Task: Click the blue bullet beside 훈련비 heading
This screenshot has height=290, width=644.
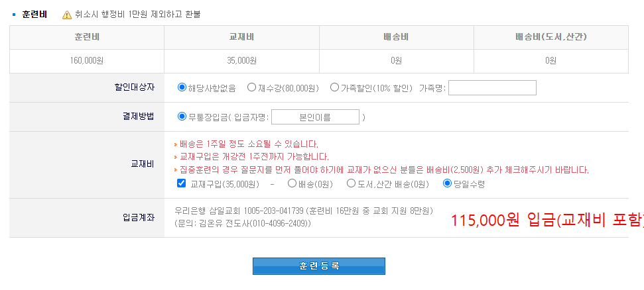Action: point(15,14)
